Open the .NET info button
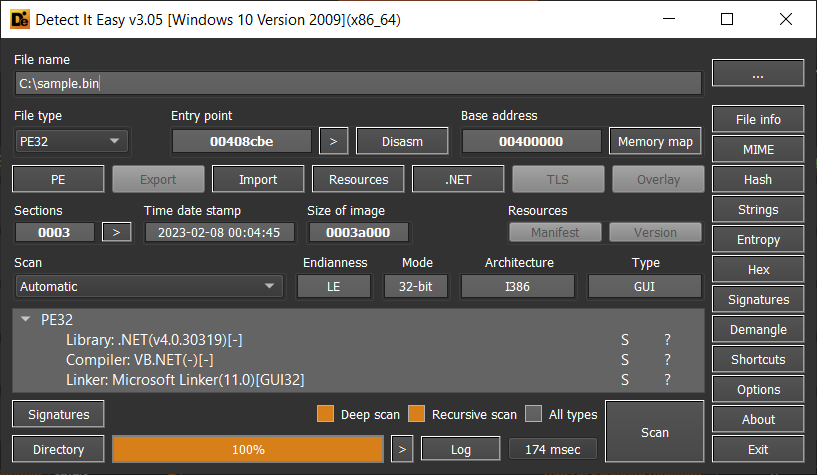Image resolution: width=817 pixels, height=475 pixels. 458,180
